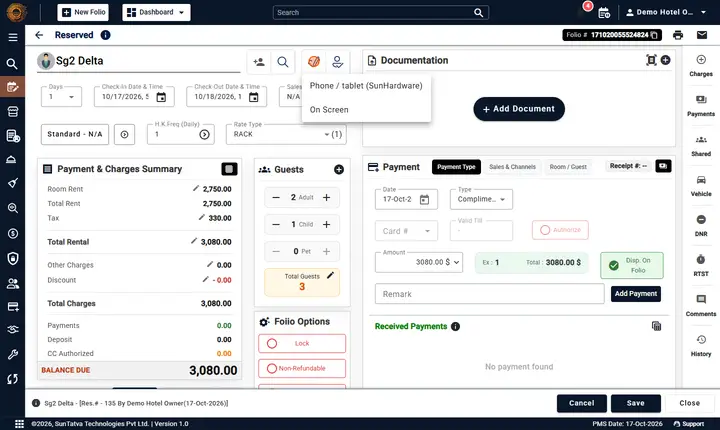Click the New Folio button

[x=83, y=12]
